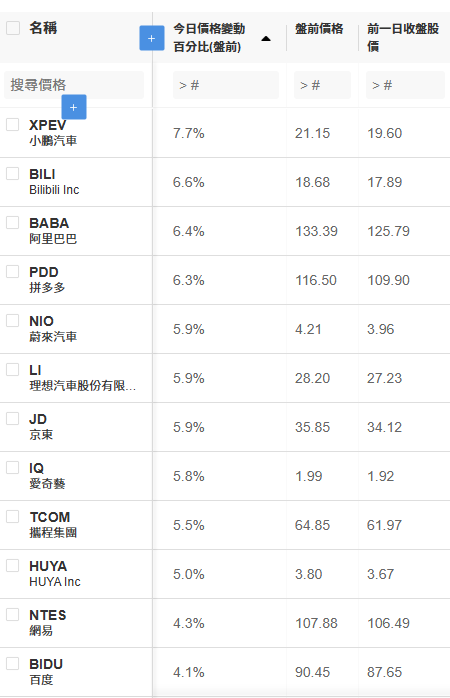This screenshot has height=698, width=450.
Task: Click the blue plus button below search field
Action: [x=74, y=107]
